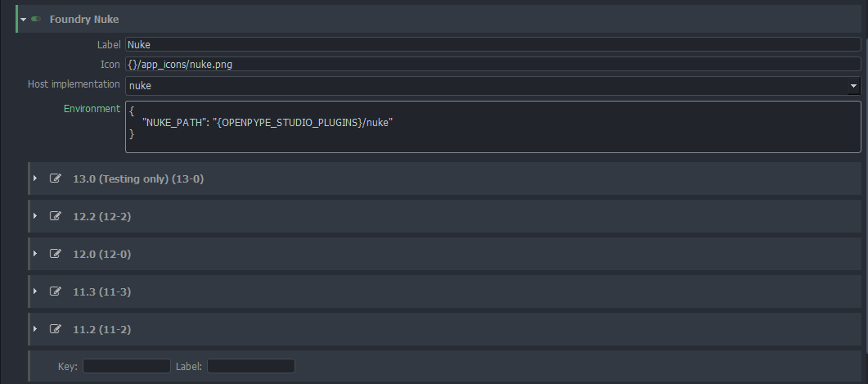This screenshot has height=384, width=868.
Task: Click the Foundry Nuke header title
Action: (84, 19)
